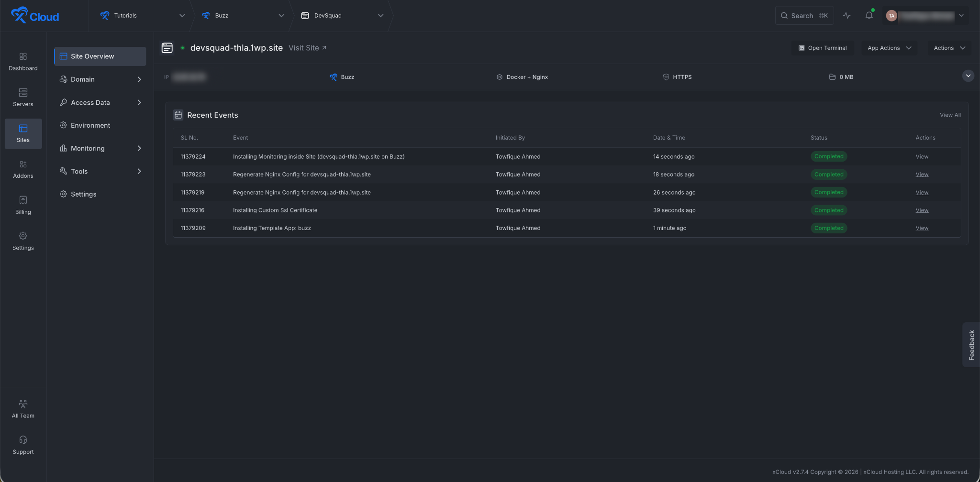Open the Addons section icon
Image resolution: width=980 pixels, height=482 pixels.
point(23,164)
